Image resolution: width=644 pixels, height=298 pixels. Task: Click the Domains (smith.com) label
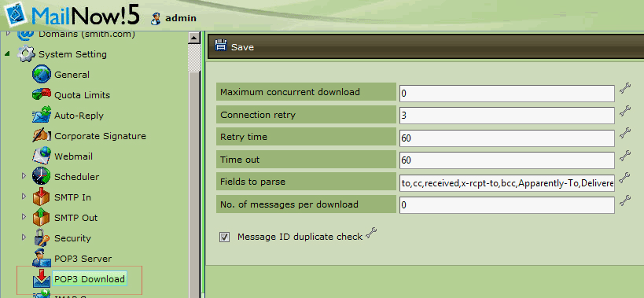[x=86, y=35]
